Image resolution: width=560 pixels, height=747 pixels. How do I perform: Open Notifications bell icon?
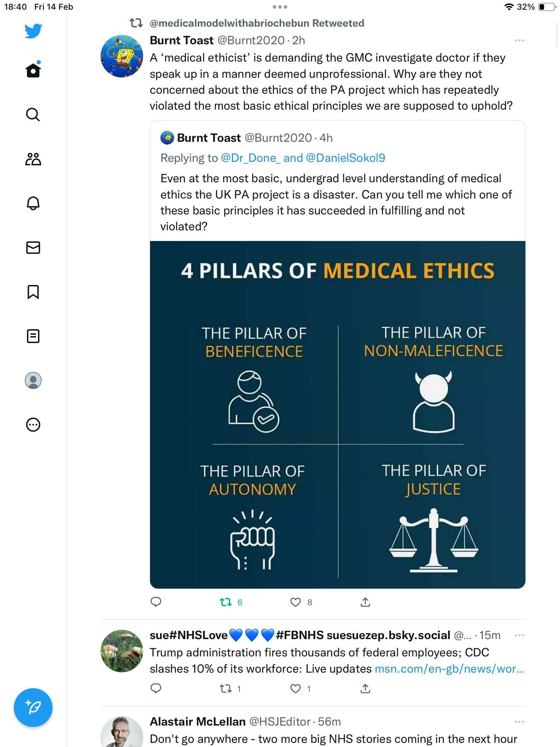(33, 203)
